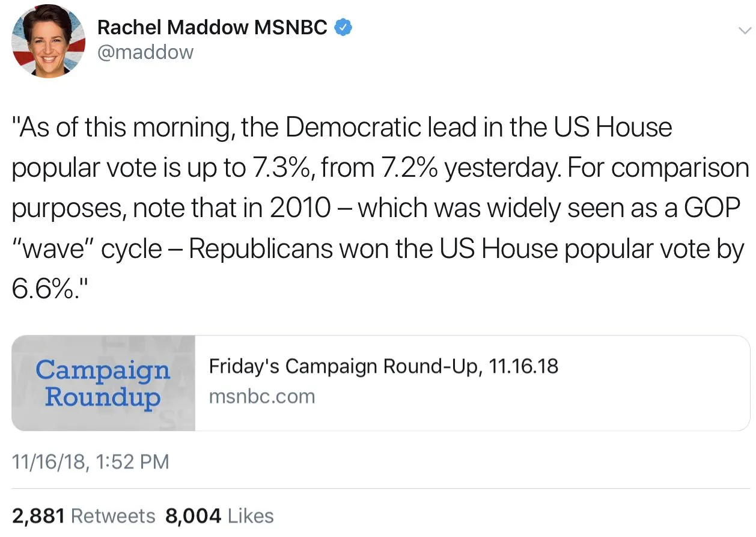Viewport: 756px width, 537px height.
Task: Click the msnbc.com source domain
Action: tap(261, 397)
